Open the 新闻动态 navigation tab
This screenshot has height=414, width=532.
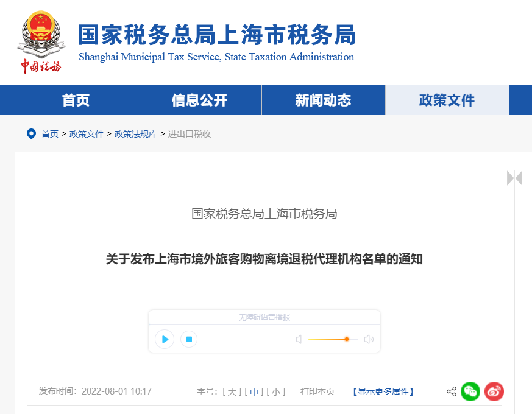coord(323,100)
